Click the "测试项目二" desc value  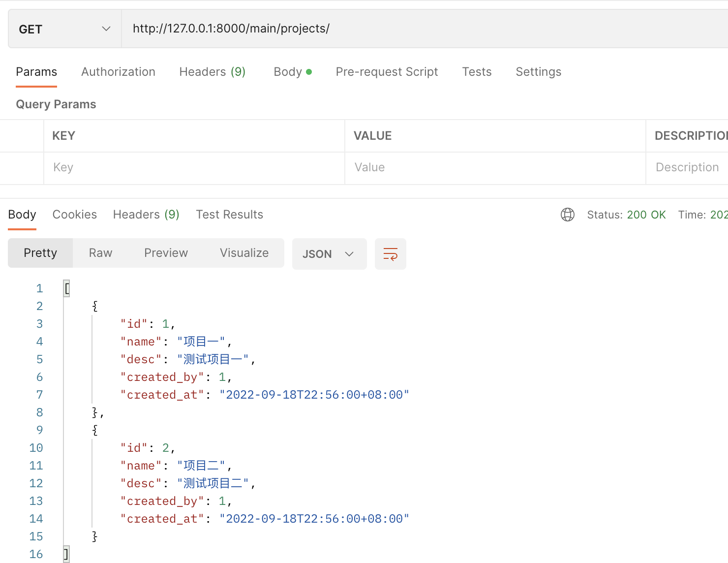(213, 483)
